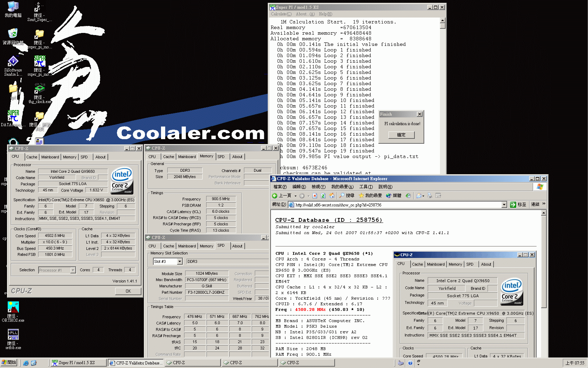Click help icon in system tray

410,363
